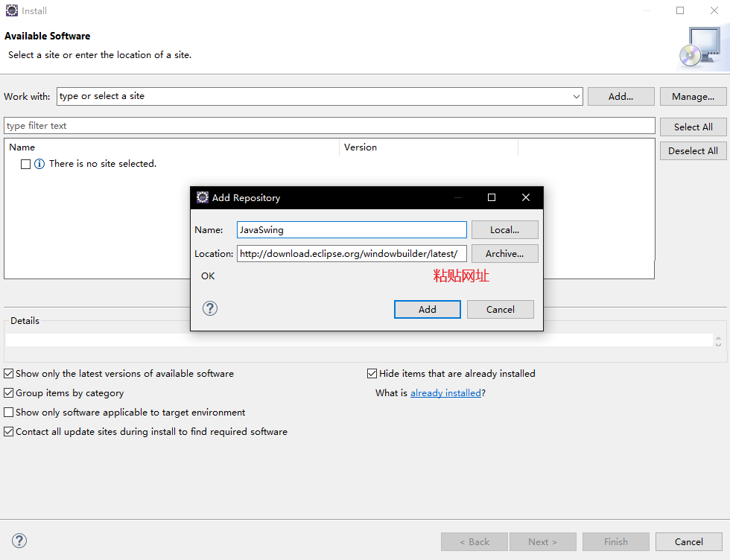This screenshot has height=560, width=730.
Task: Click the Archive... button
Action: pos(505,254)
